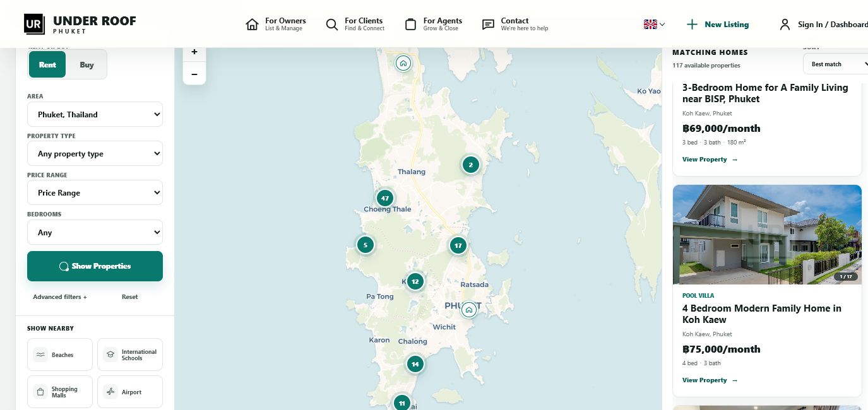View Property for the ฿69,000/month home
Screen dimensions: 868x410
(710, 160)
